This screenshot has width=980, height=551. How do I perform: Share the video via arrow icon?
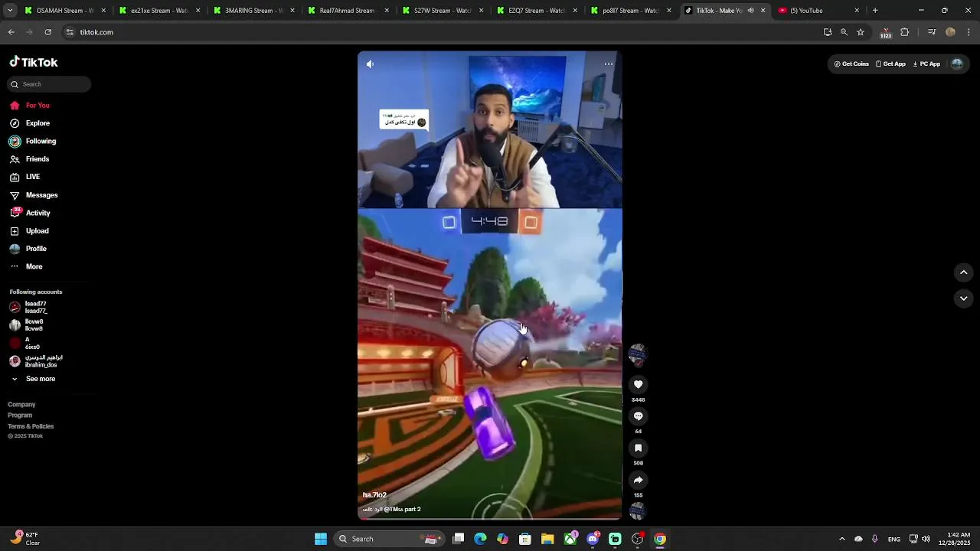[x=638, y=480]
